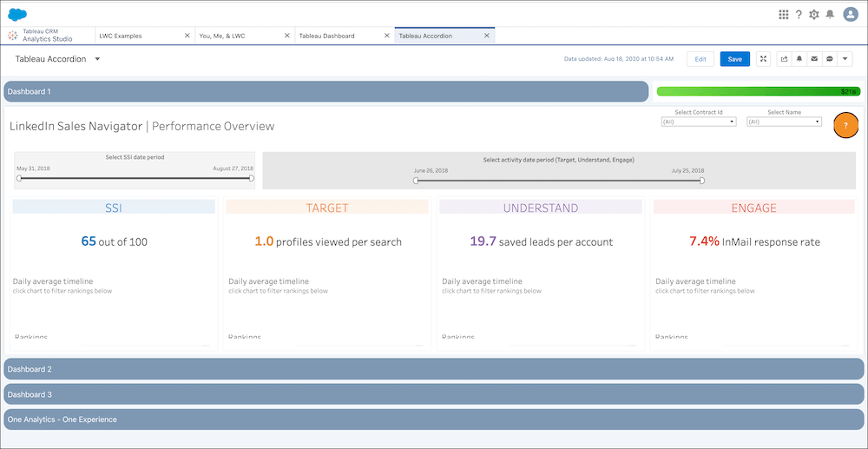Collapse the Dashboard 1 accordion section

pyautogui.click(x=326, y=91)
